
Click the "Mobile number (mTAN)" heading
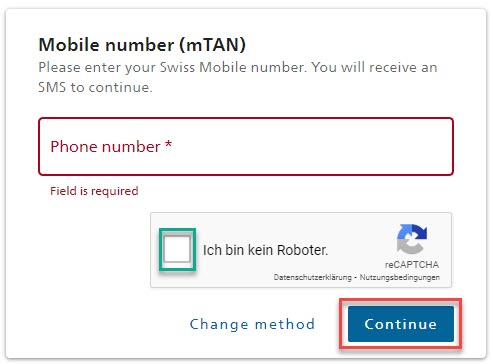pyautogui.click(x=142, y=45)
